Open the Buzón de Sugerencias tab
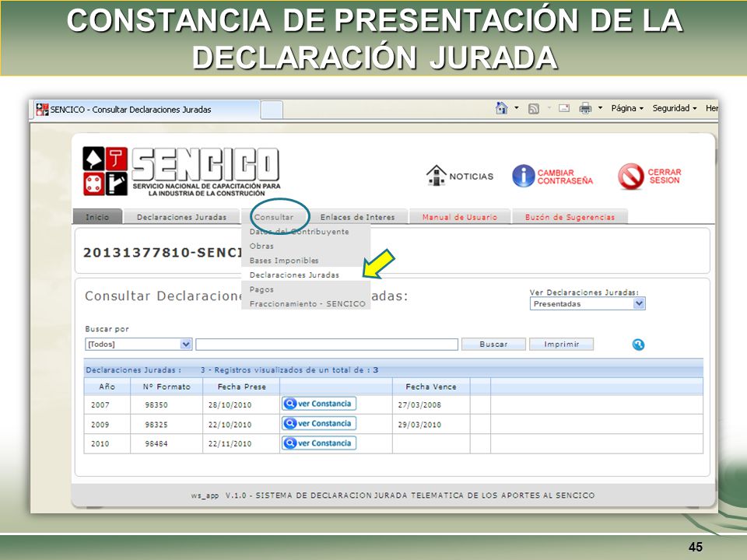This screenshot has width=747, height=560. tap(570, 217)
